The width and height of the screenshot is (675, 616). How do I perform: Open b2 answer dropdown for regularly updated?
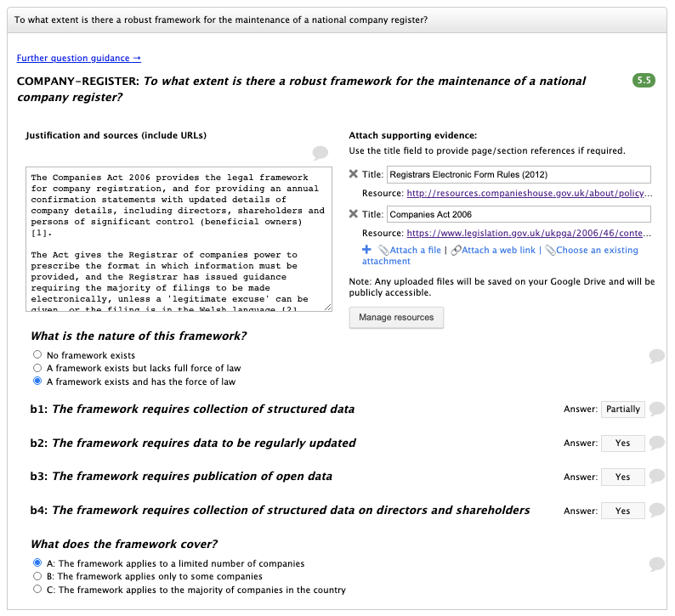[x=623, y=443]
